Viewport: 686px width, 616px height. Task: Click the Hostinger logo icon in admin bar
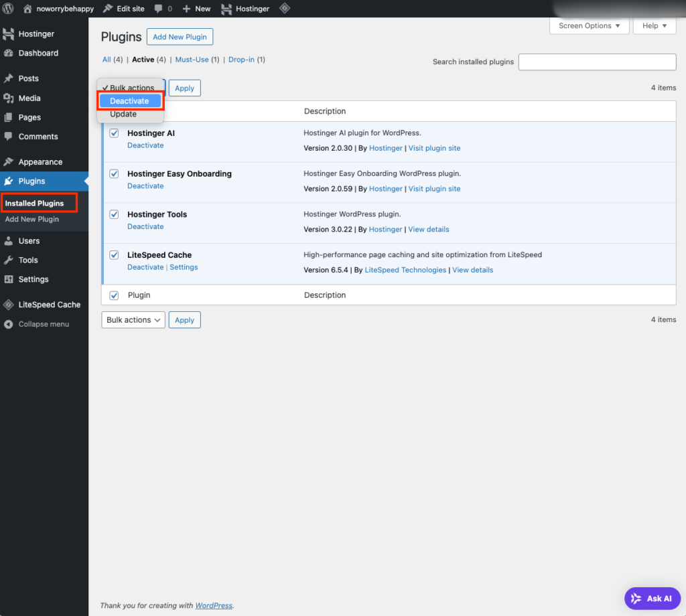[226, 9]
